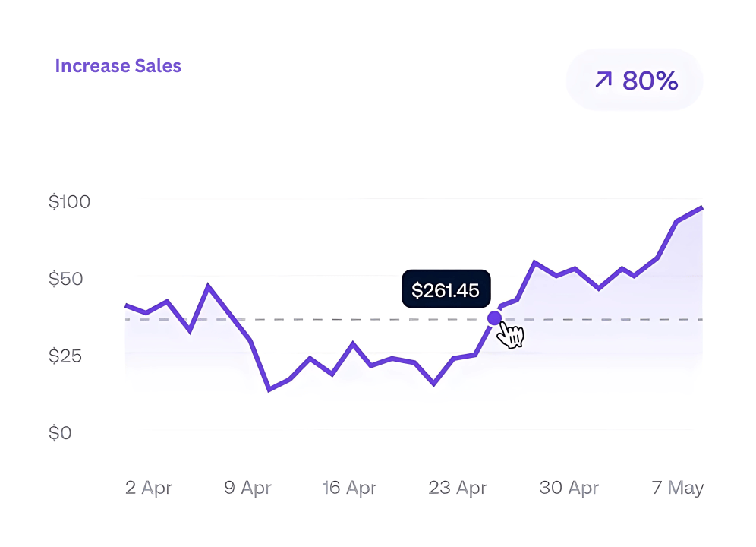756x547 pixels.
Task: Click the purple data point on the line
Action: pyautogui.click(x=494, y=318)
